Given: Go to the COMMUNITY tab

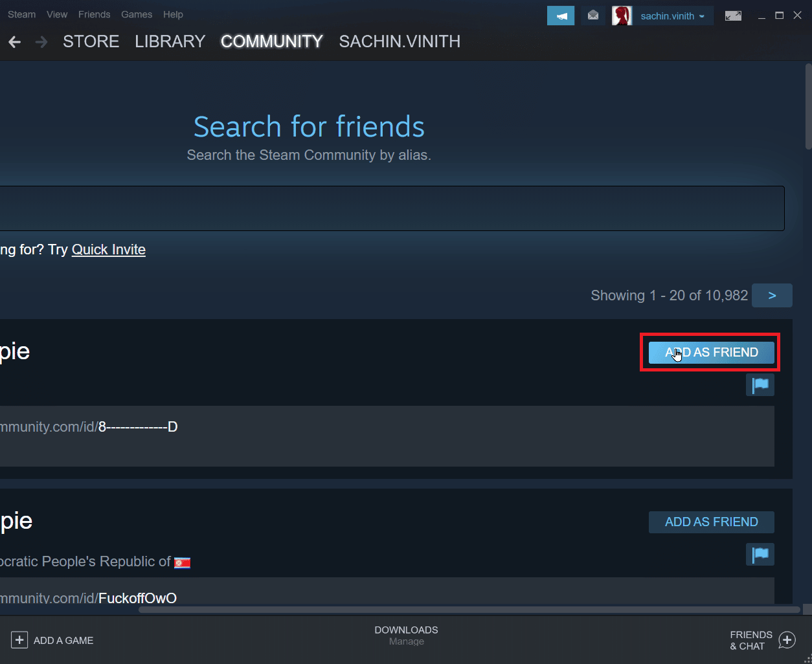Looking at the screenshot, I should [x=271, y=41].
